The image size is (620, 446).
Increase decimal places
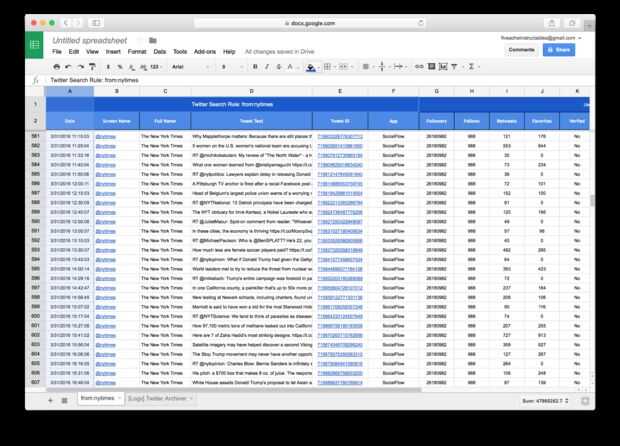pyautogui.click(x=143, y=67)
